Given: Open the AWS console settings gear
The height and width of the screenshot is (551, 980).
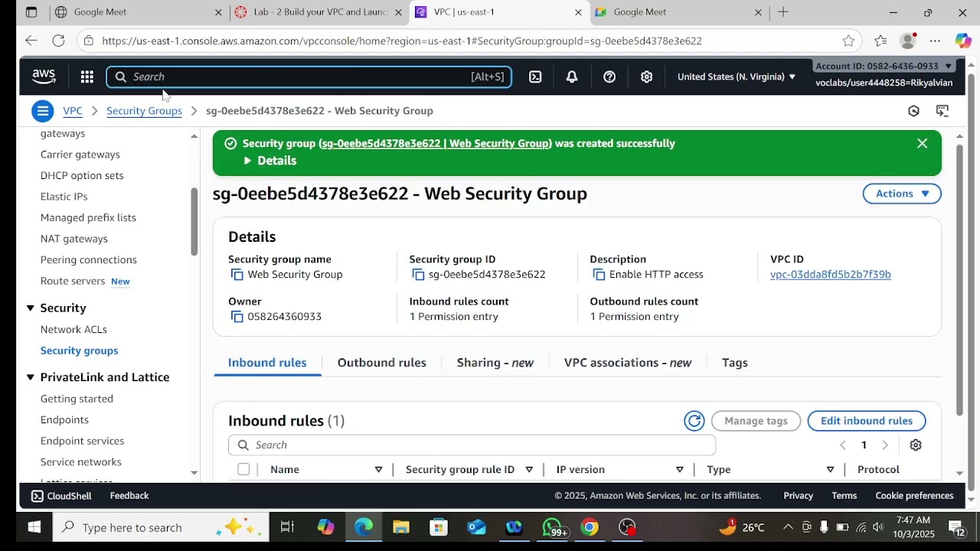Looking at the screenshot, I should [646, 77].
